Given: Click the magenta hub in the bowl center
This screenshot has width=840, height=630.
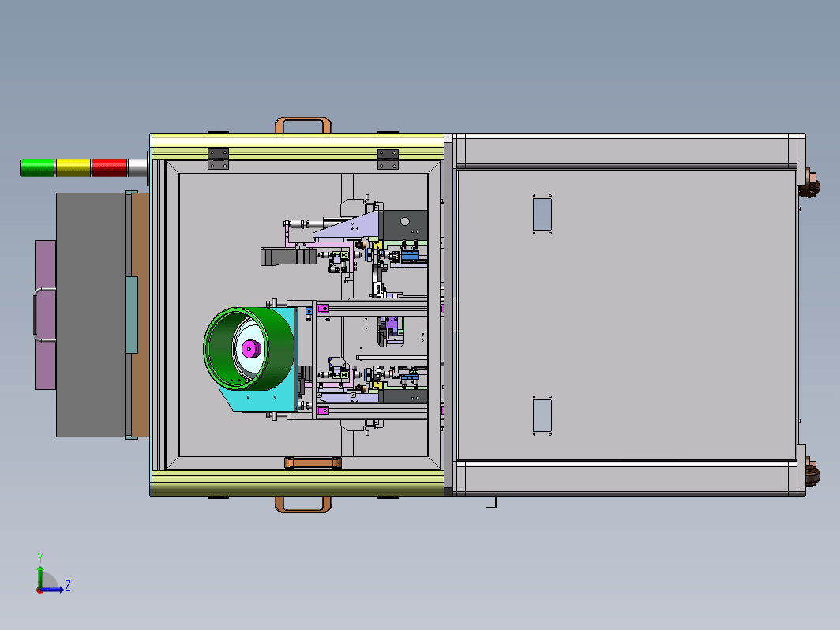Looking at the screenshot, I should pos(250,349).
